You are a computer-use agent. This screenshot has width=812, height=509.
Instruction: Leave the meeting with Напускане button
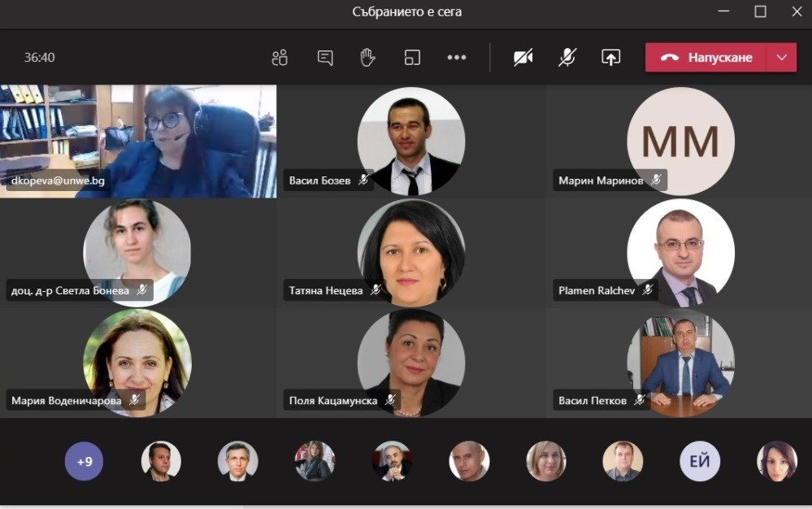point(706,58)
